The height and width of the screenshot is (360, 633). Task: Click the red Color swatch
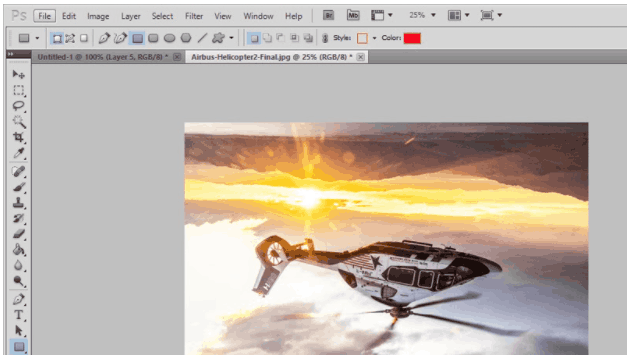pyautogui.click(x=412, y=38)
